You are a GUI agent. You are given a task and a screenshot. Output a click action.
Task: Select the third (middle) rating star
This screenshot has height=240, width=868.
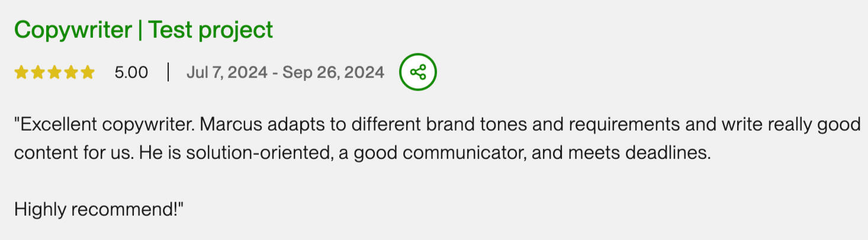(54, 73)
